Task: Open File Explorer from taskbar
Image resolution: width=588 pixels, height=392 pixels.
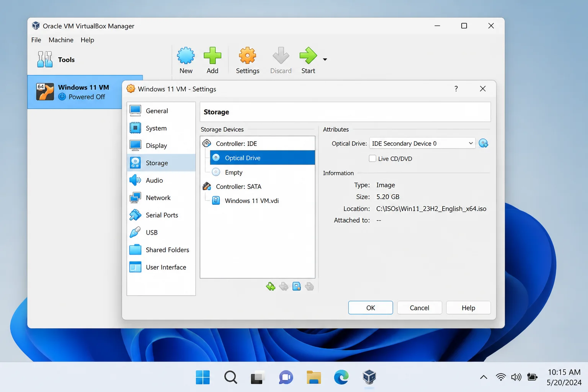Action: tap(314, 377)
